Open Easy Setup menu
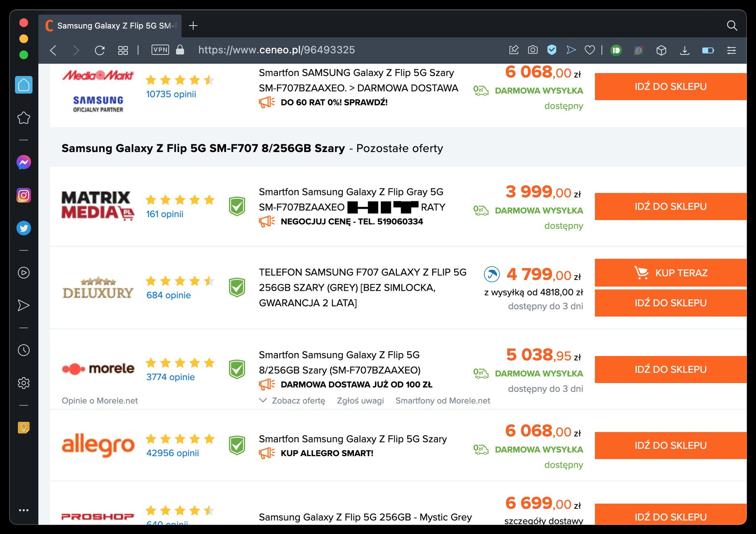This screenshot has height=534, width=756. click(731, 50)
